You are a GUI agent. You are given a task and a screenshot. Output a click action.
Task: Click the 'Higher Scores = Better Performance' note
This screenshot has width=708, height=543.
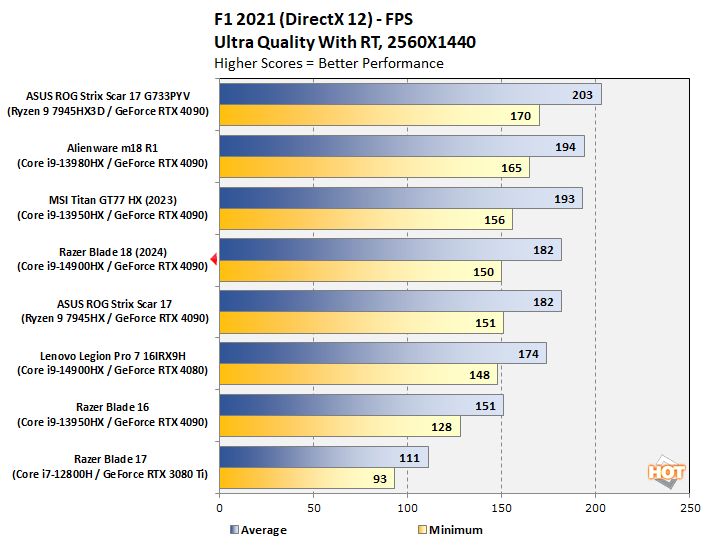point(329,63)
